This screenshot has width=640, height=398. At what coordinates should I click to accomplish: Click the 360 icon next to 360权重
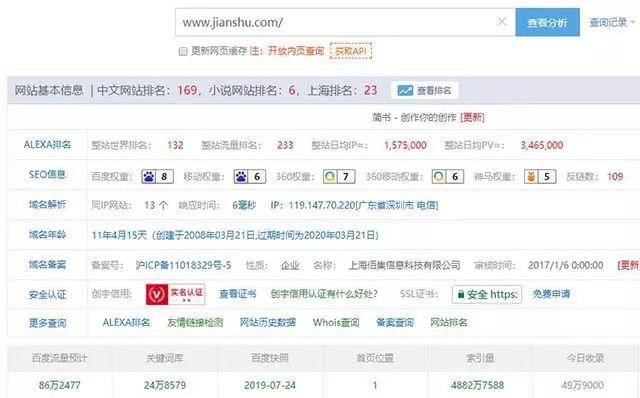click(x=330, y=177)
